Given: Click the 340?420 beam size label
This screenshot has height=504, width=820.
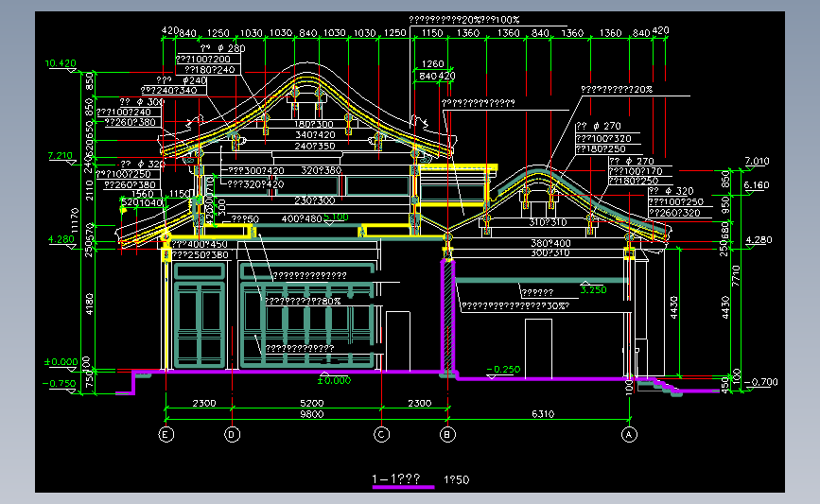Looking at the screenshot, I should tap(315, 135).
